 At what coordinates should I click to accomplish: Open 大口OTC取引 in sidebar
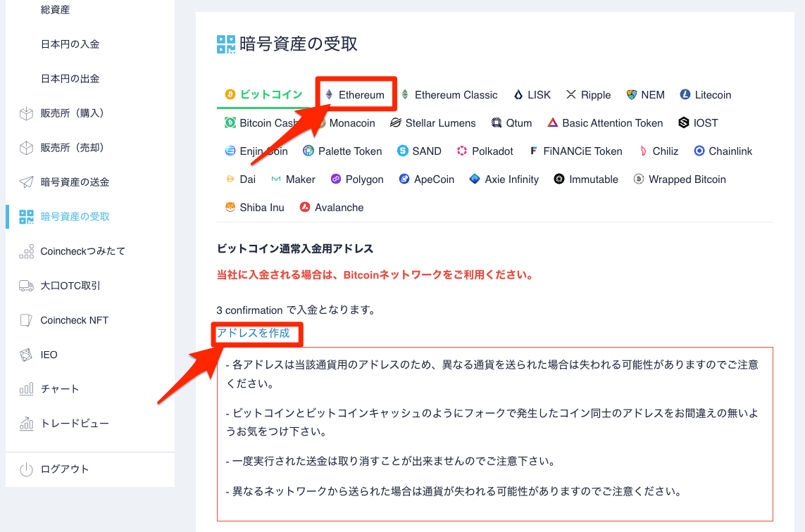pos(70,286)
